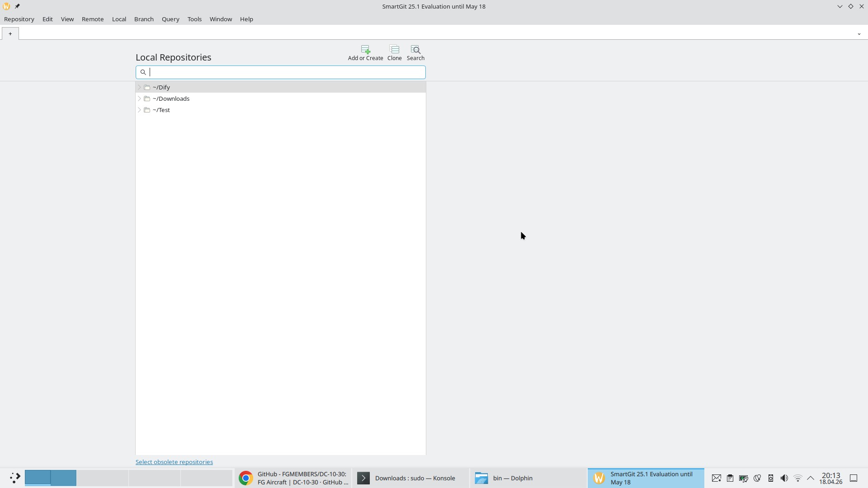Open the tab list dropdown arrow
The image size is (868, 488).
[x=859, y=34]
